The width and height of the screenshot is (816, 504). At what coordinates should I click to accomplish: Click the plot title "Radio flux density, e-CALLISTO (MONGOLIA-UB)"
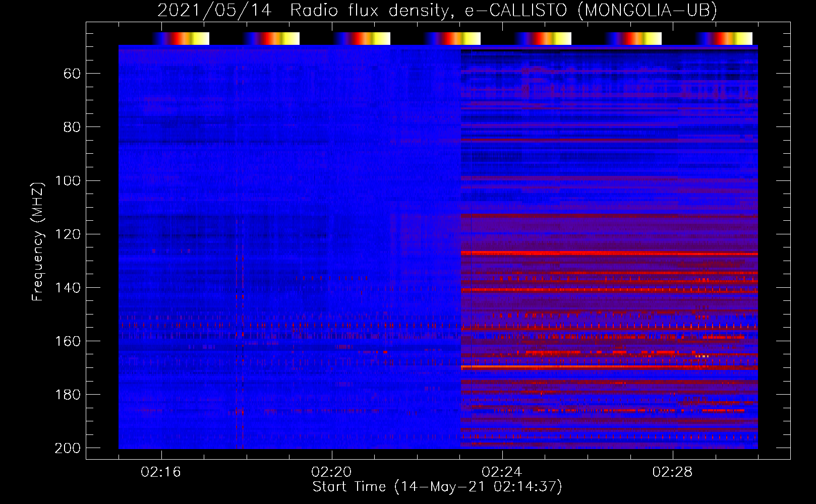(503, 11)
